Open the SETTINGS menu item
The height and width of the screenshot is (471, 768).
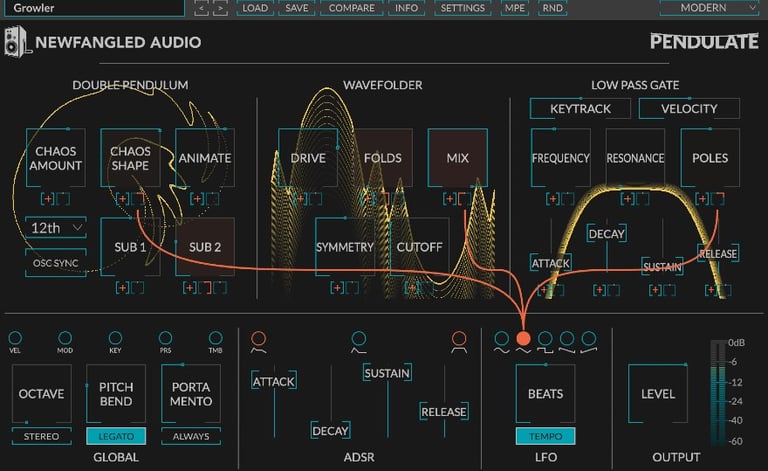coord(463,8)
